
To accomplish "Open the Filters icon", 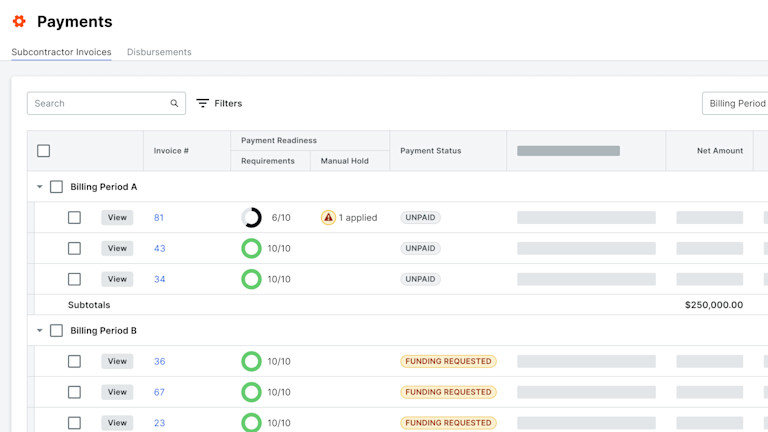I will (202, 103).
